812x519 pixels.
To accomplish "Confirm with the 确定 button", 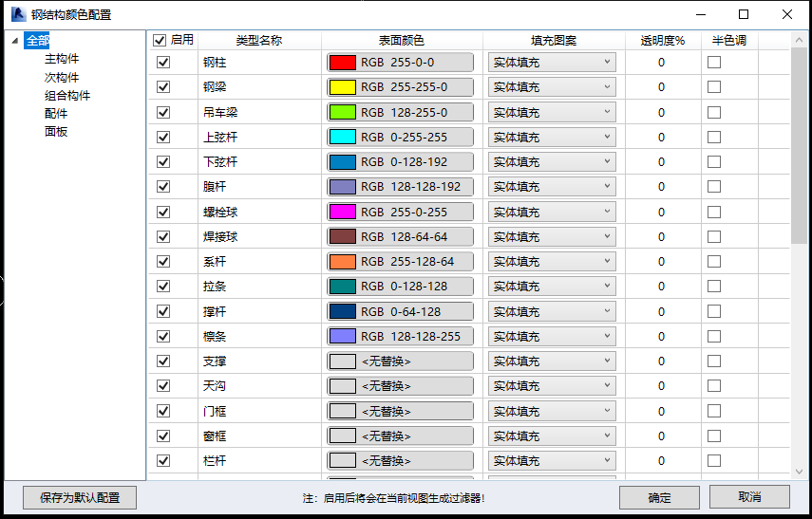I will click(659, 497).
